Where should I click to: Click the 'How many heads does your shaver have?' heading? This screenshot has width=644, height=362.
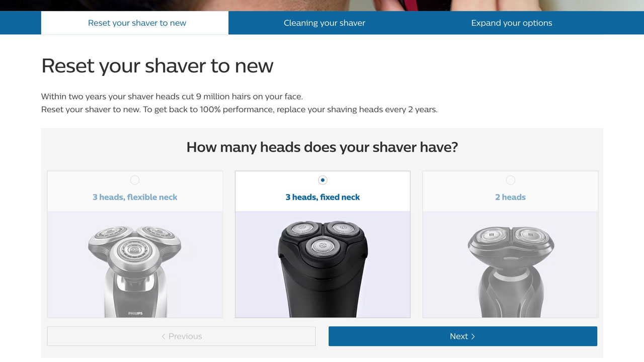(x=322, y=147)
